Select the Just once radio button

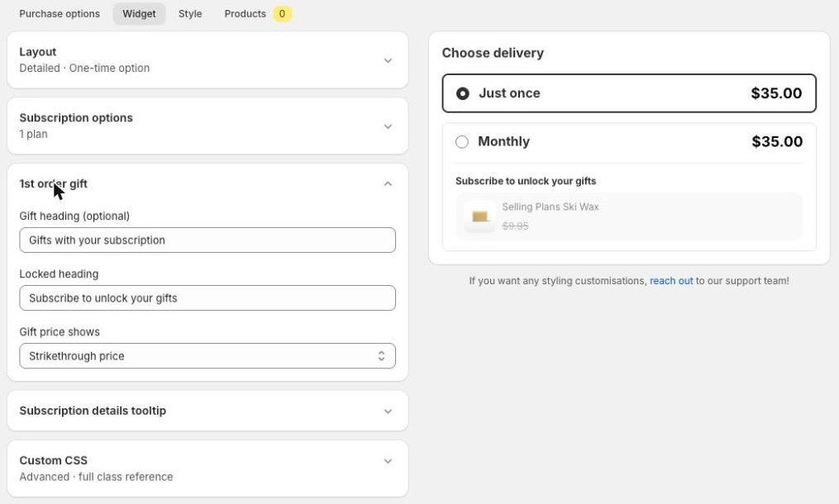463,93
